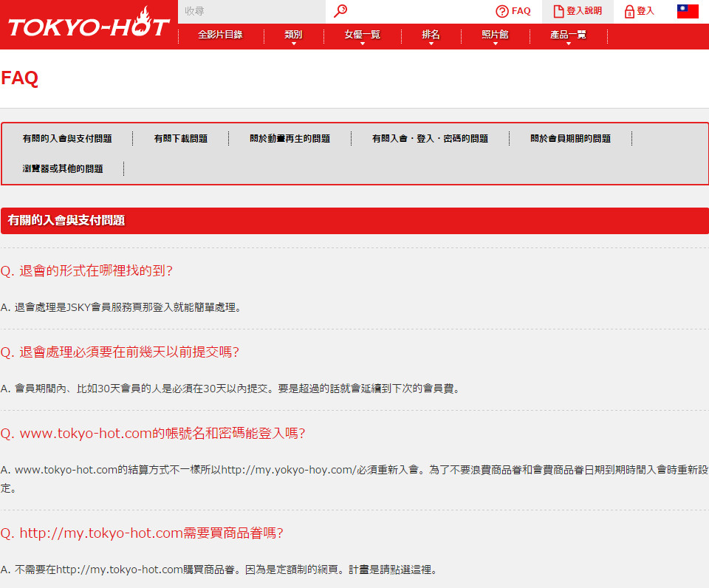Click the question 退會處理必須要在前幾天以前提交嗎?
709x588 pixels.
(120, 352)
